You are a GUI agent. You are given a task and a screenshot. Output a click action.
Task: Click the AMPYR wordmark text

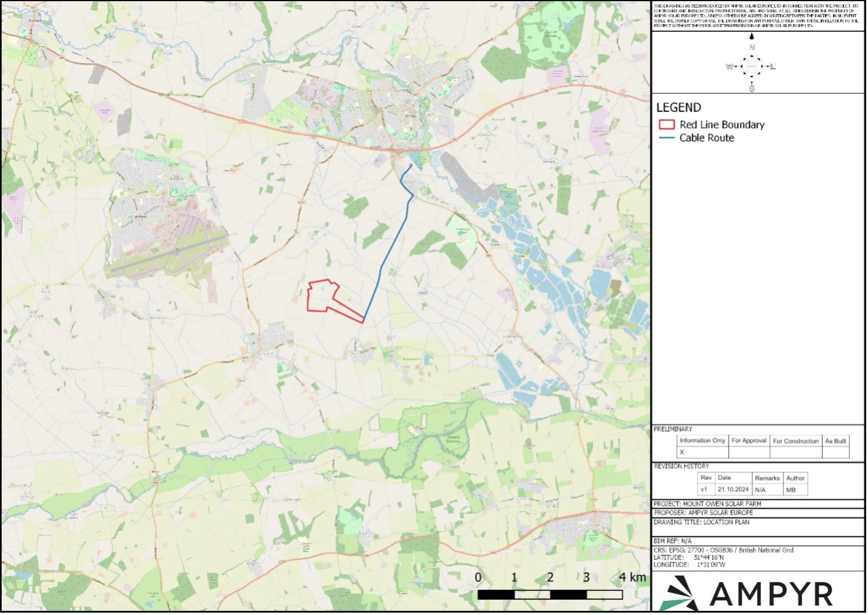pos(771,594)
